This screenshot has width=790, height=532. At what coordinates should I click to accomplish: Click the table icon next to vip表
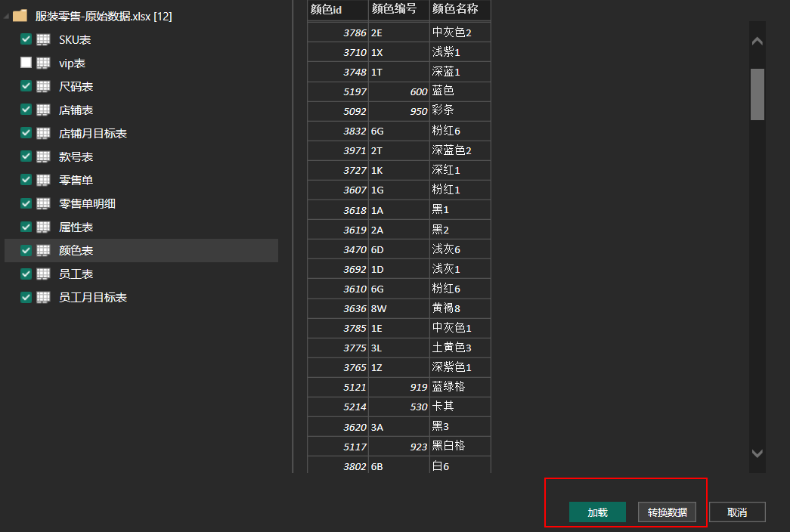point(43,63)
